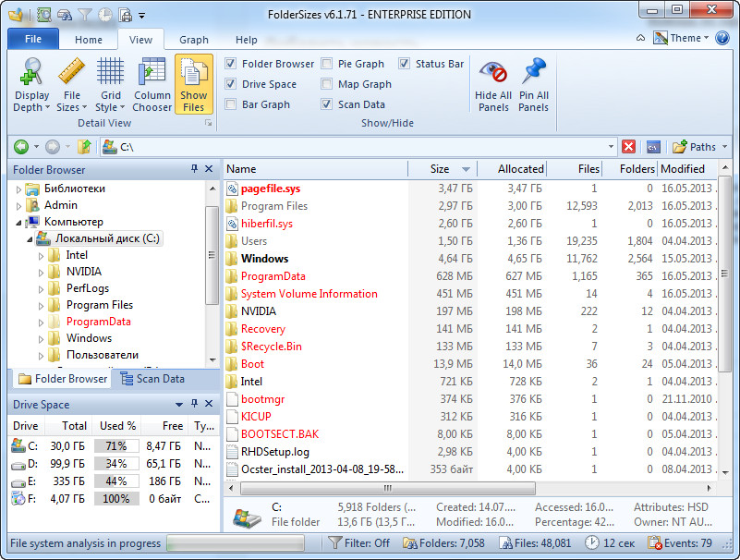Uncheck the Drive Space checkbox
This screenshot has width=740, height=560.
tap(231, 84)
